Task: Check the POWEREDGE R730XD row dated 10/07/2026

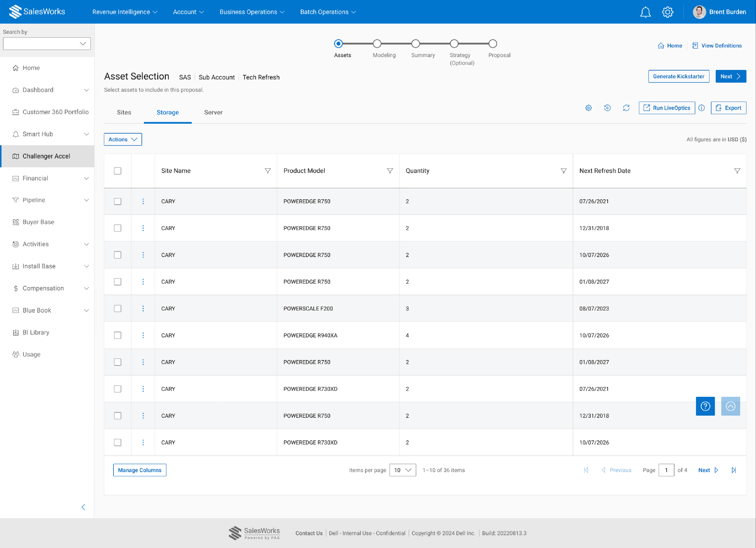Action: (x=117, y=443)
